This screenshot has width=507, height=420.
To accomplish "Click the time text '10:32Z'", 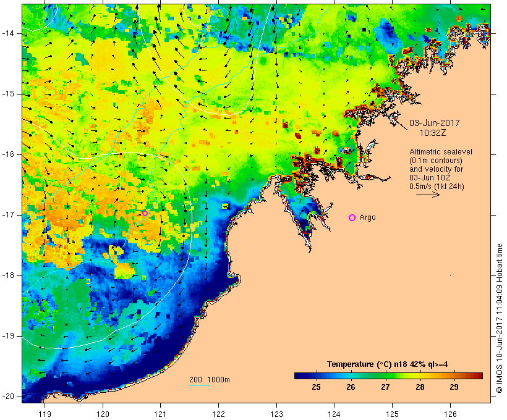I will pos(433,133).
